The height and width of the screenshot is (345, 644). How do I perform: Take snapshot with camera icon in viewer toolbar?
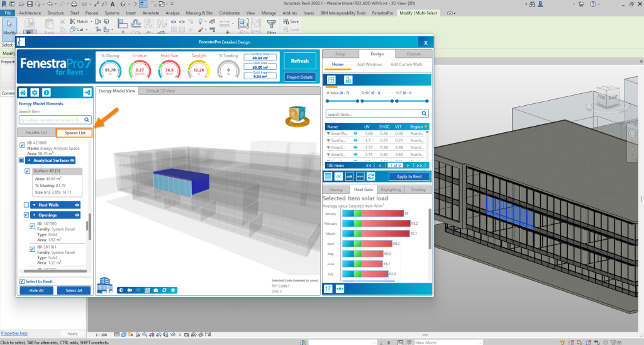point(156,290)
